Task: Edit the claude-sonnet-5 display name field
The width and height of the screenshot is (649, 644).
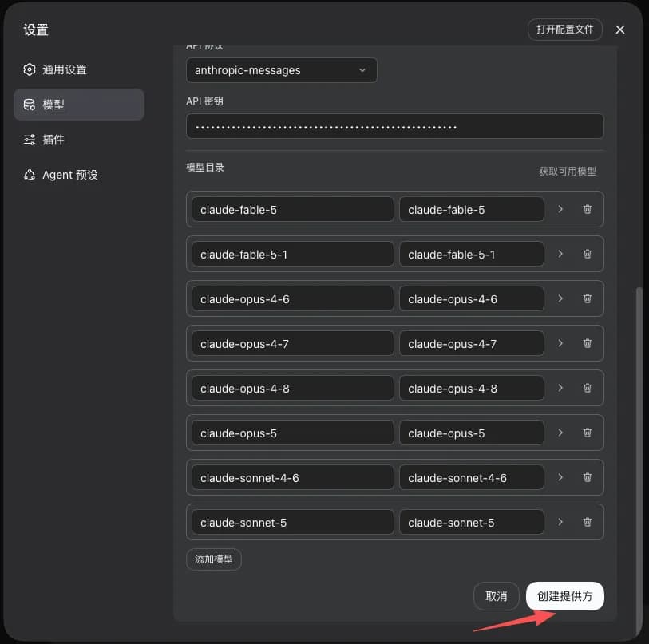Action: click(x=472, y=522)
